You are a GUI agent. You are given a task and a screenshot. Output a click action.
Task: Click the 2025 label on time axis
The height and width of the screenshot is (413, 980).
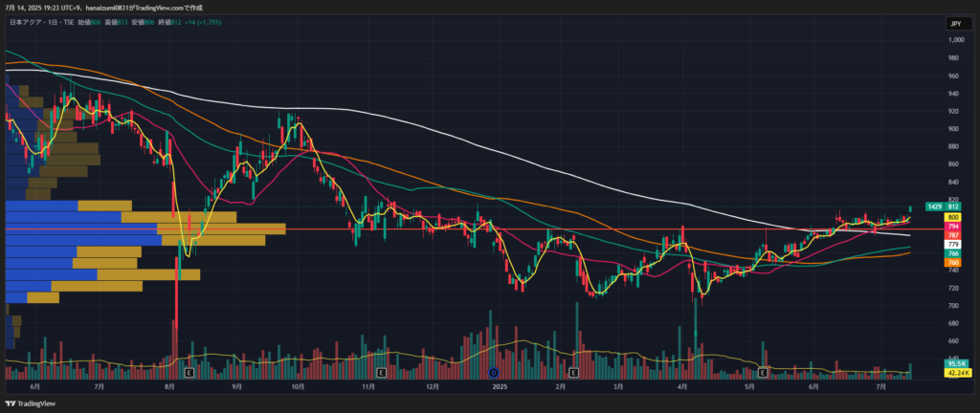pos(500,387)
